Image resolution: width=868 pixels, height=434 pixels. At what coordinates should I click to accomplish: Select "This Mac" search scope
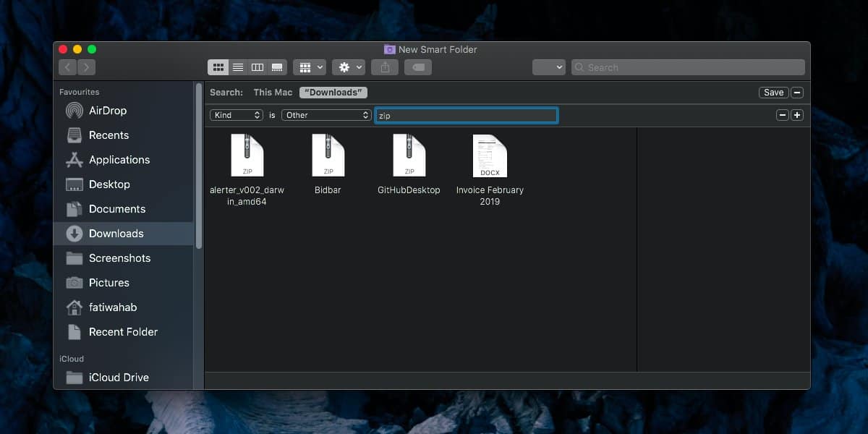click(x=273, y=93)
